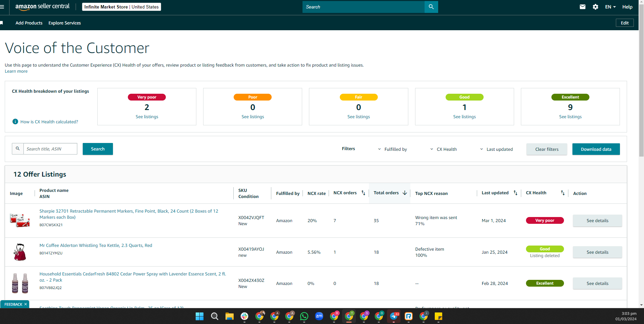Open Slack from taskbar

coord(245,317)
